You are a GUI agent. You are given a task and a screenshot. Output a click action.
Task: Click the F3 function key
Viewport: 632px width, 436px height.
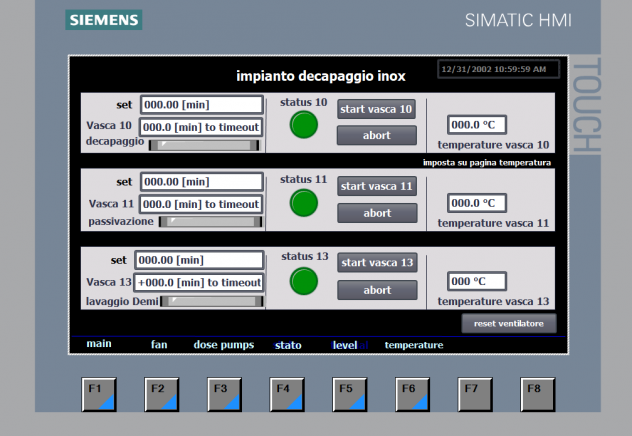[225, 394]
